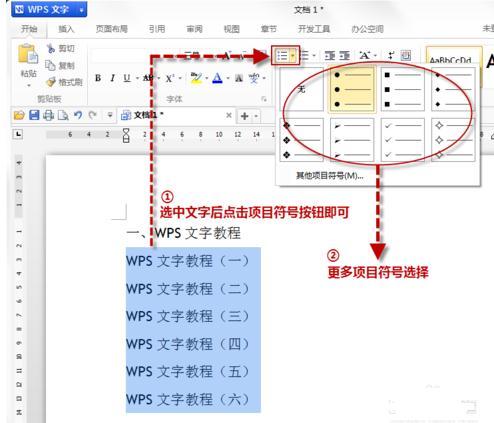The width and height of the screenshot is (494, 423).
Task: Click the decrease indent icon
Action: pos(330,55)
